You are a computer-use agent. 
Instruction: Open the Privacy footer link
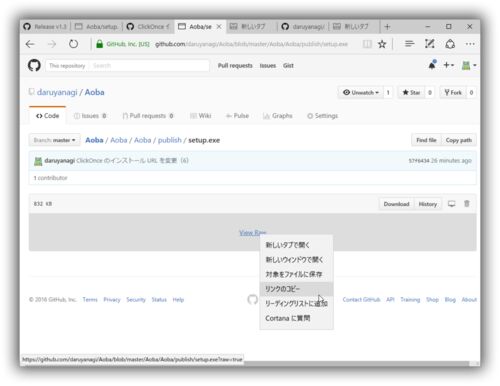112,300
